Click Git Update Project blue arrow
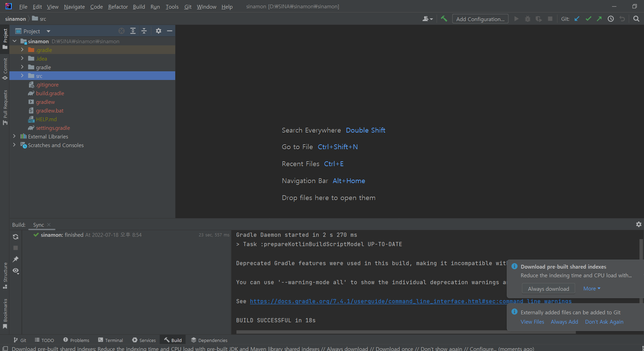Image resolution: width=644 pixels, height=351 pixels. [577, 19]
